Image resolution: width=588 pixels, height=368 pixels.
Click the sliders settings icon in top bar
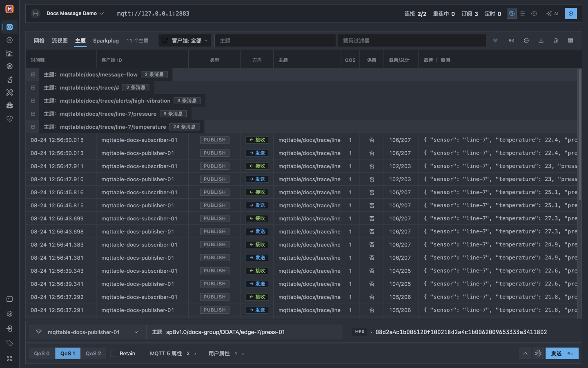pos(523,13)
